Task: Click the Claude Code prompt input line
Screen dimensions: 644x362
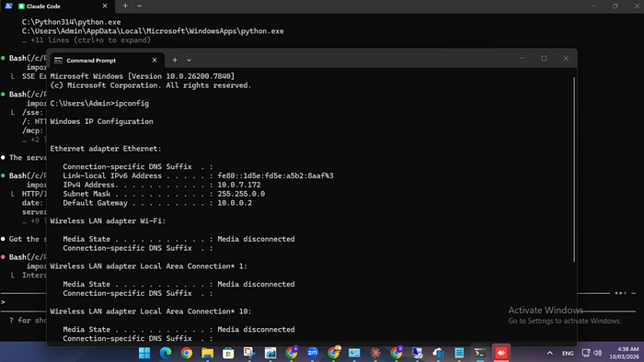Action: pyautogui.click(x=23, y=302)
